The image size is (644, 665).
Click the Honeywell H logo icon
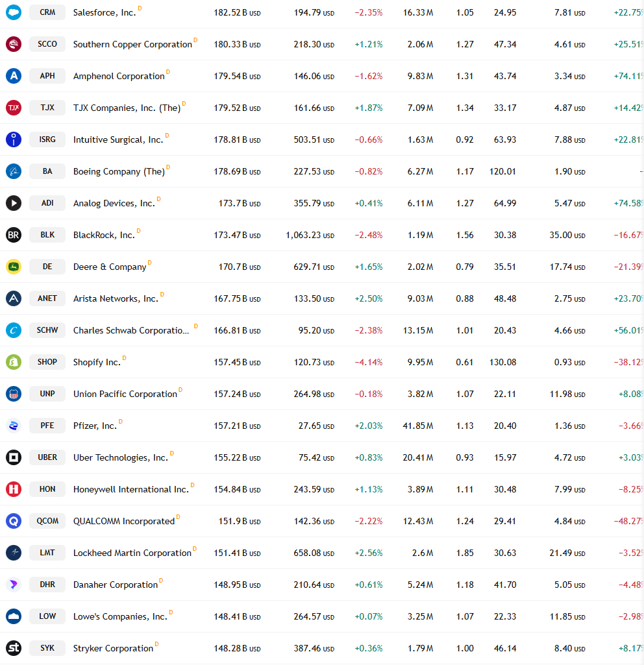point(14,489)
